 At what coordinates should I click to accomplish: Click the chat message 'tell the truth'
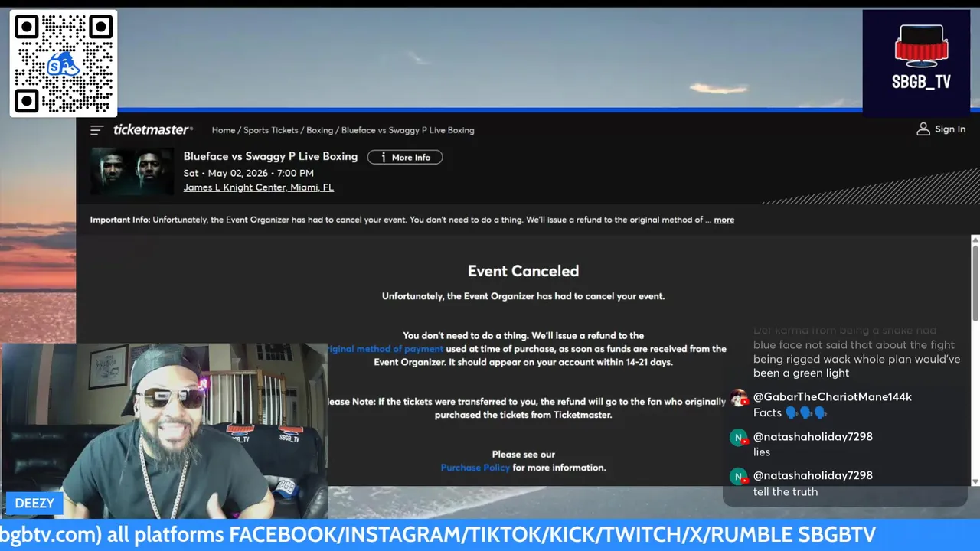(x=786, y=492)
